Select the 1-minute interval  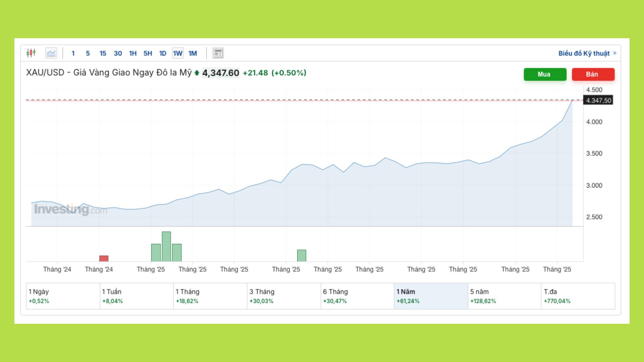click(73, 53)
